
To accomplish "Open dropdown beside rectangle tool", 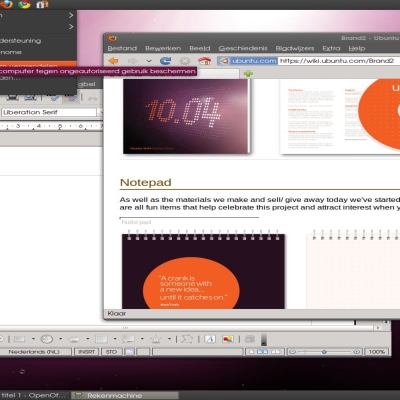I will click(33, 339).
